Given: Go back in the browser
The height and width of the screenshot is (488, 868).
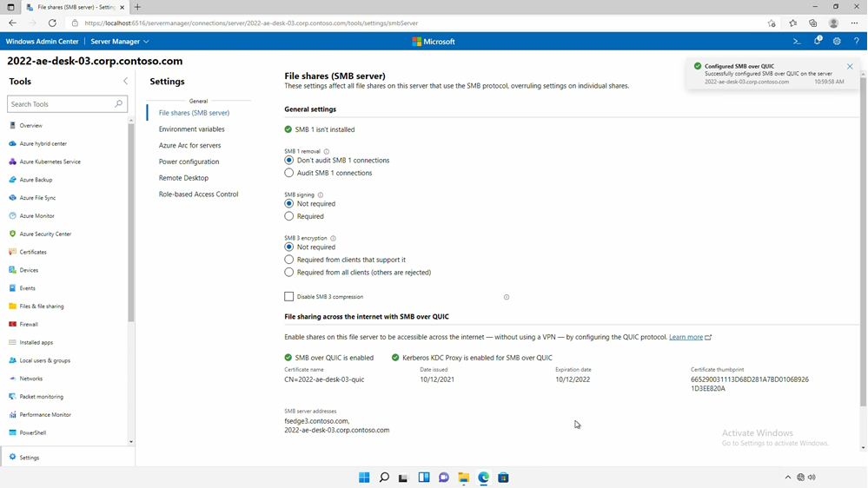Looking at the screenshot, I should pos(12,23).
